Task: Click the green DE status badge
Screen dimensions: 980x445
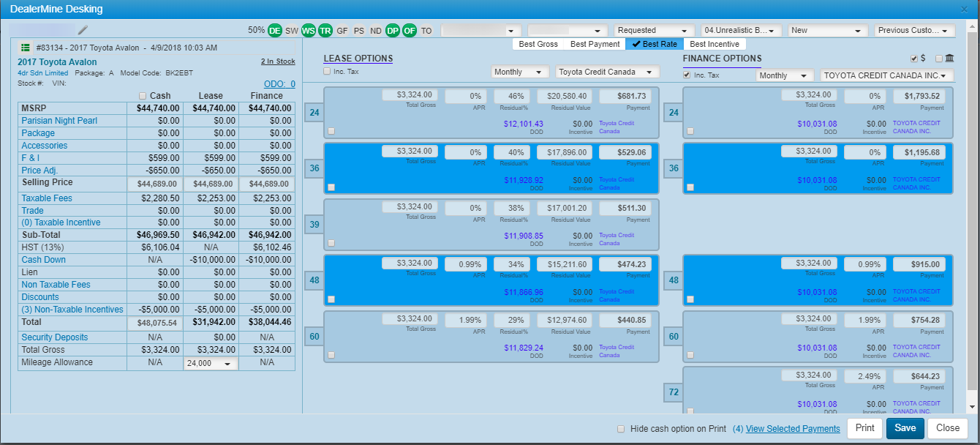Action: pos(274,31)
